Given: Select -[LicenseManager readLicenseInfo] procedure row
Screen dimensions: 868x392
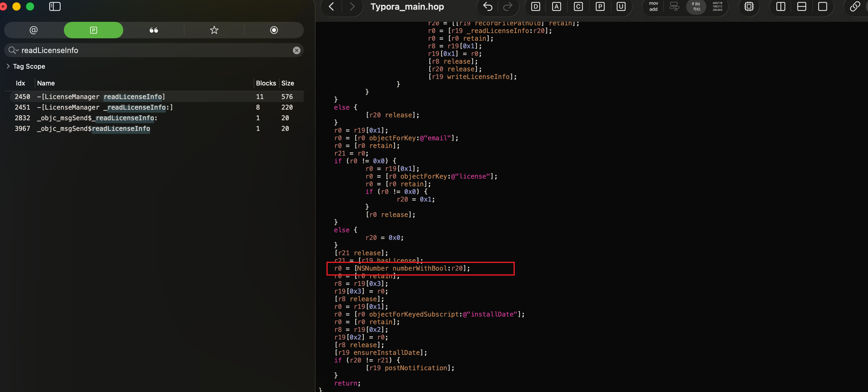Looking at the screenshot, I should click(x=157, y=97).
